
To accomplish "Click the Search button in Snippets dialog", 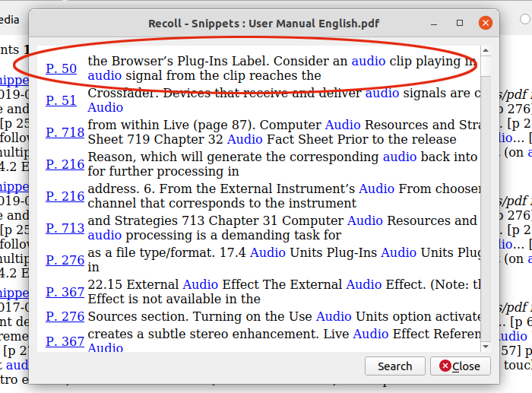I will [x=395, y=366].
